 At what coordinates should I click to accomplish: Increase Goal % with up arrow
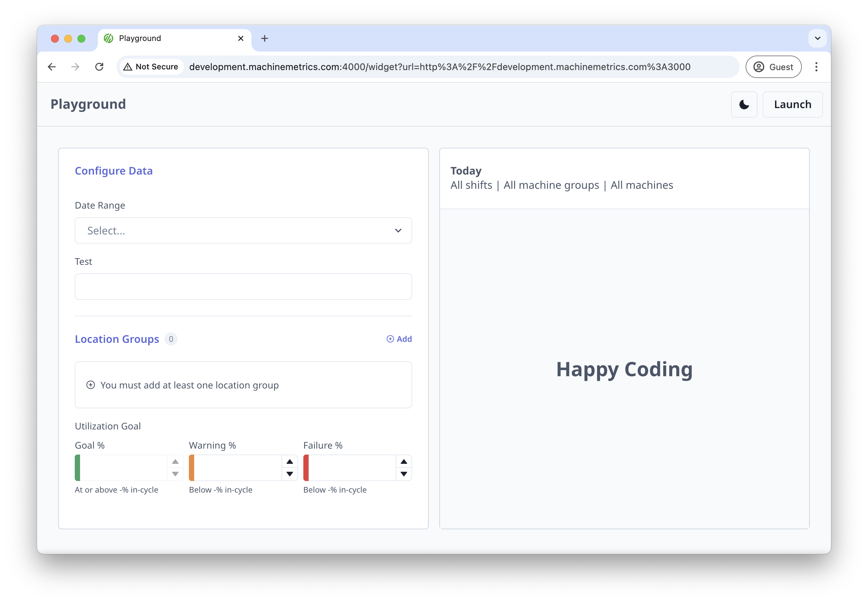175,462
